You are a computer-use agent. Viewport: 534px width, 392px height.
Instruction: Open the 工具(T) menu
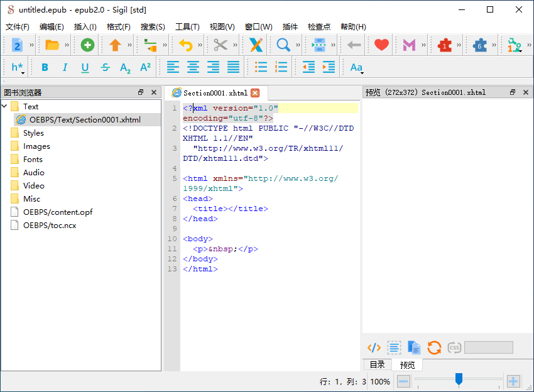click(187, 26)
